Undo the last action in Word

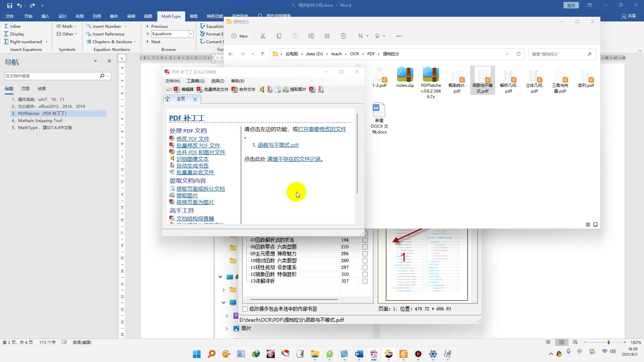[x=19, y=5]
